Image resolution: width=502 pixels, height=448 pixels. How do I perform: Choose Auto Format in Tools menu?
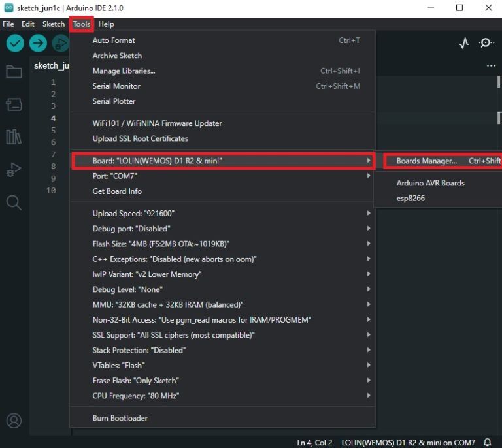[x=114, y=40]
